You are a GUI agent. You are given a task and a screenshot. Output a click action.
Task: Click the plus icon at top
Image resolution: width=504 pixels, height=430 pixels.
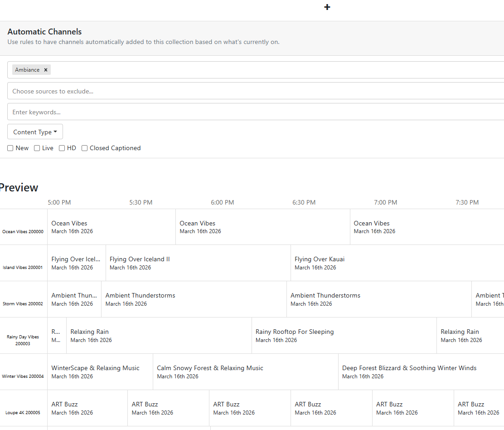pyautogui.click(x=327, y=7)
